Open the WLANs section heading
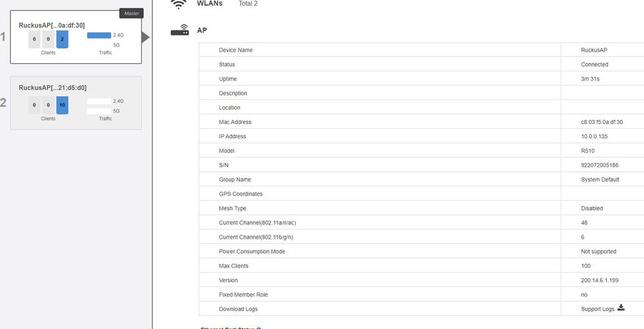Viewport: 644px width, 329px height. (x=210, y=4)
